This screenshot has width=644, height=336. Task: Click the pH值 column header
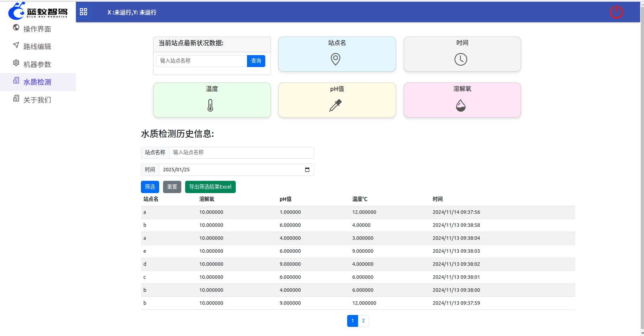(286, 199)
